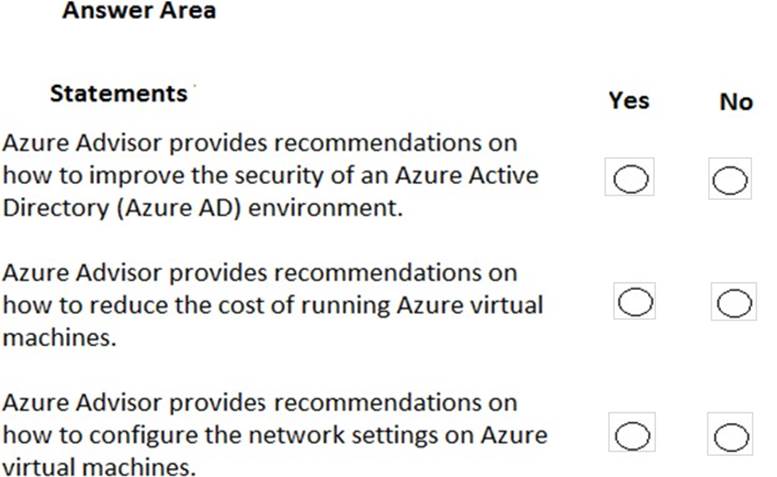Choose No for reducing virtual machine cost
Image resolution: width=777 pixels, height=477 pixels.
pos(733,302)
